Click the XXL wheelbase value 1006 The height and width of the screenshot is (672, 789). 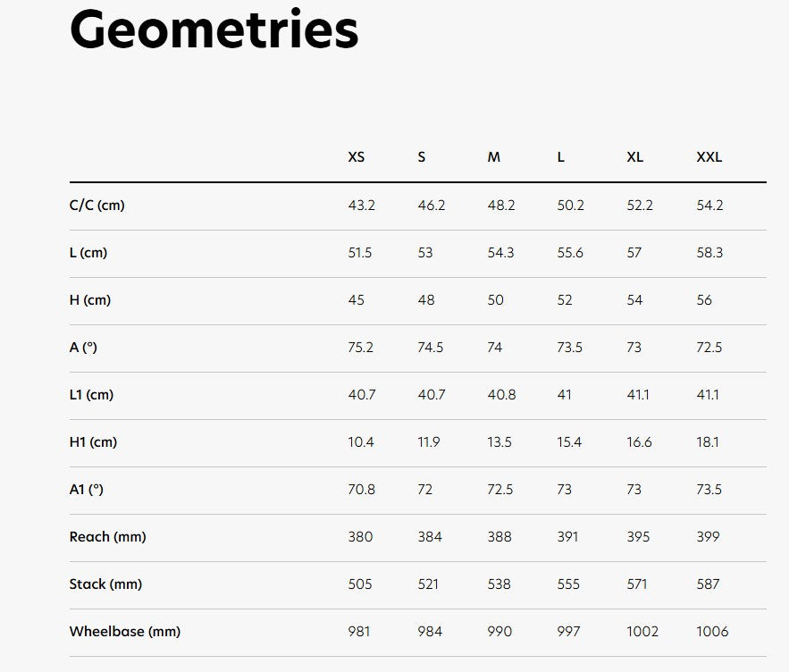712,631
